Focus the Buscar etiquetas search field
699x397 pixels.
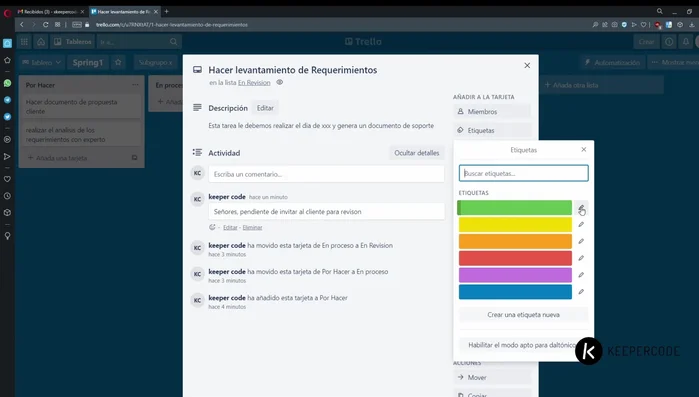[x=523, y=173]
